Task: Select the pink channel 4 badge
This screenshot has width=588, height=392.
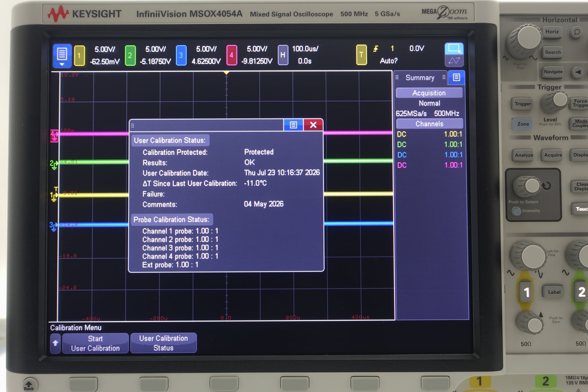Action: click(231, 55)
